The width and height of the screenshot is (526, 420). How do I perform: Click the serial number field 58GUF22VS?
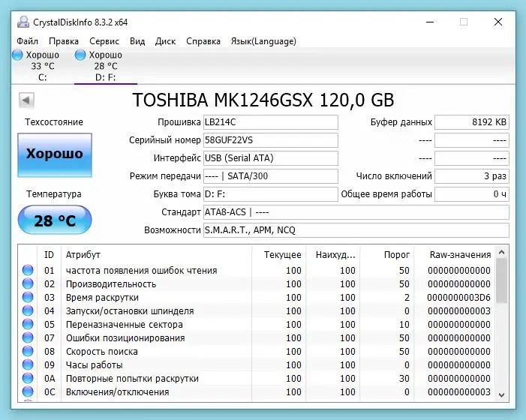pos(271,140)
